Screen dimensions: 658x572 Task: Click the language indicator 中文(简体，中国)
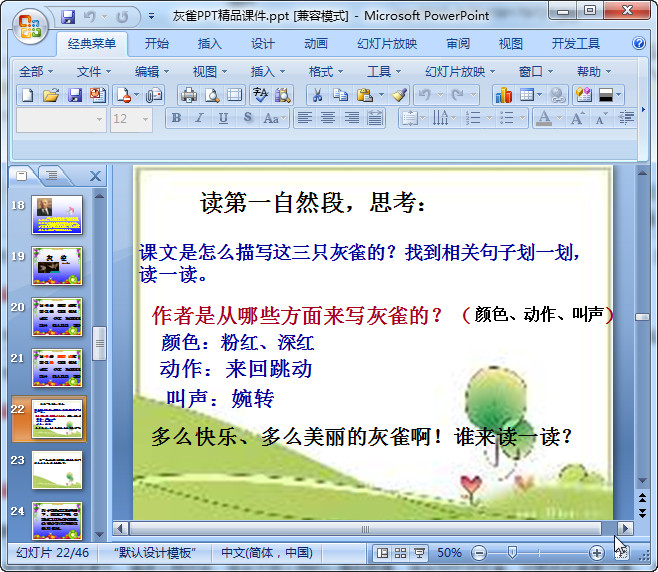point(267,553)
